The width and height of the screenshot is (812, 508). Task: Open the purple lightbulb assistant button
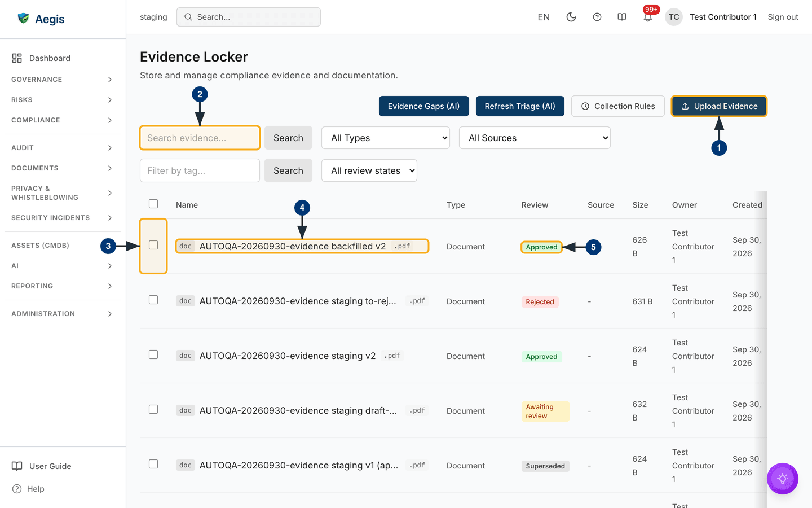tap(783, 479)
